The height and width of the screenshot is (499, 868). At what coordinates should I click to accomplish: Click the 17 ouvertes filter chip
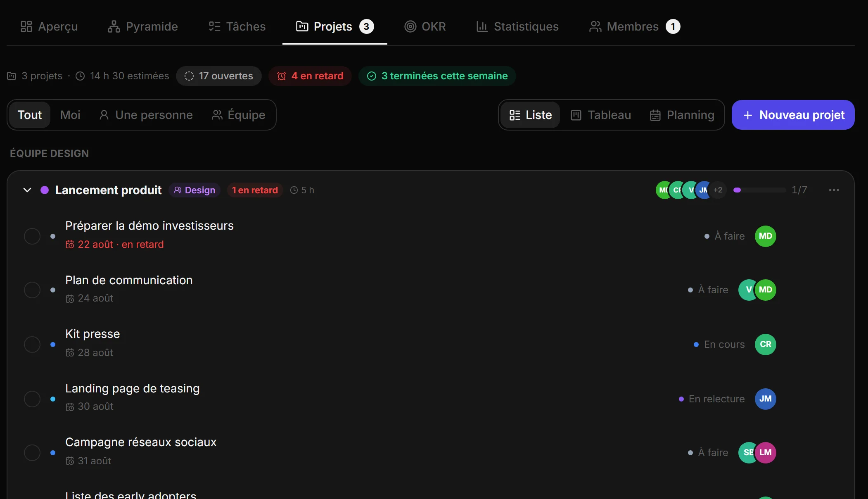pyautogui.click(x=219, y=76)
